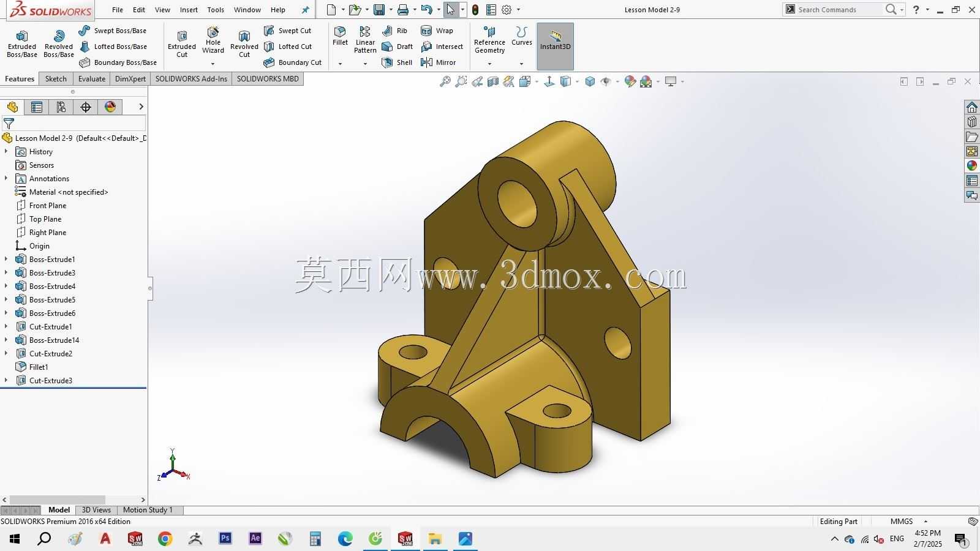The width and height of the screenshot is (980, 551).
Task: Open the PropertyManager tab
Action: [37, 107]
